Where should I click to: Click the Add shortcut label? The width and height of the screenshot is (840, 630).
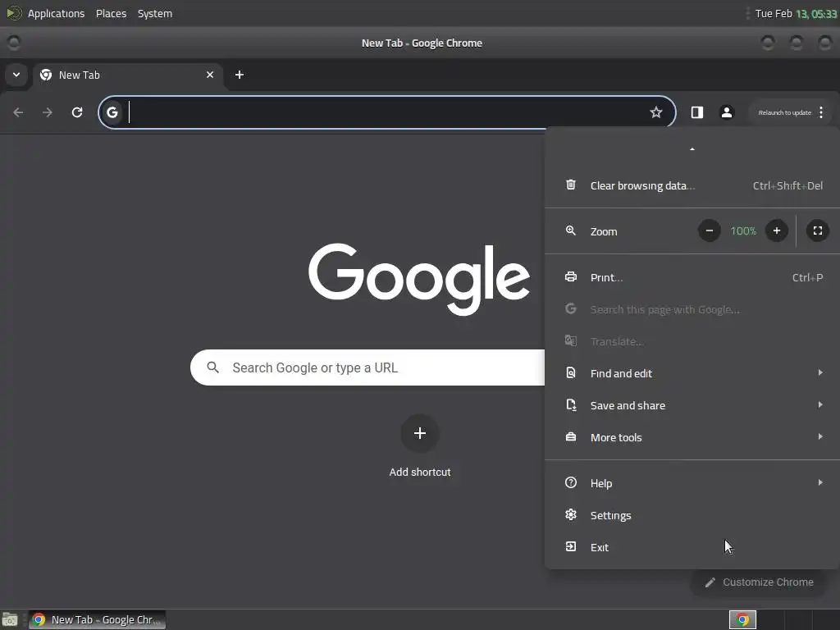[x=420, y=472]
